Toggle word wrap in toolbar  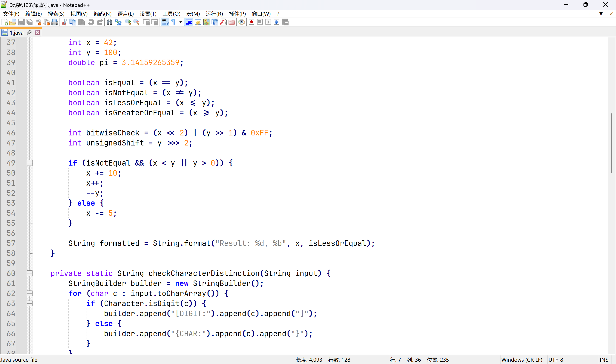point(165,22)
